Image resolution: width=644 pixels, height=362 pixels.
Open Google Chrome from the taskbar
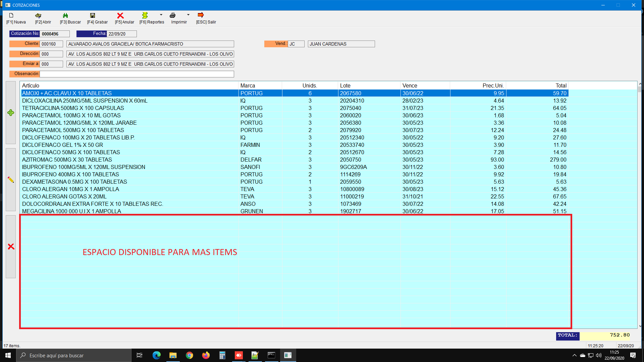(x=190, y=355)
